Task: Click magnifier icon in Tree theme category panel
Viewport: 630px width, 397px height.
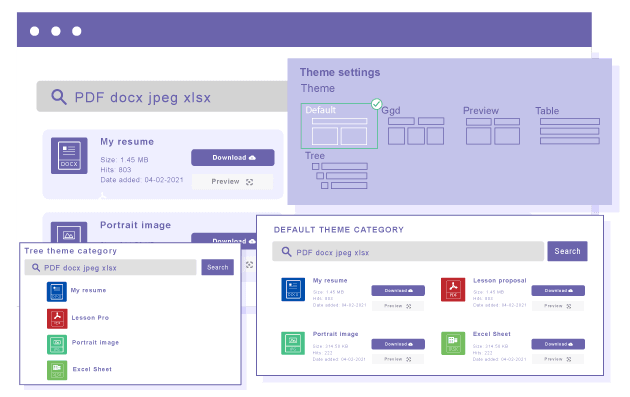Action: [x=36, y=267]
